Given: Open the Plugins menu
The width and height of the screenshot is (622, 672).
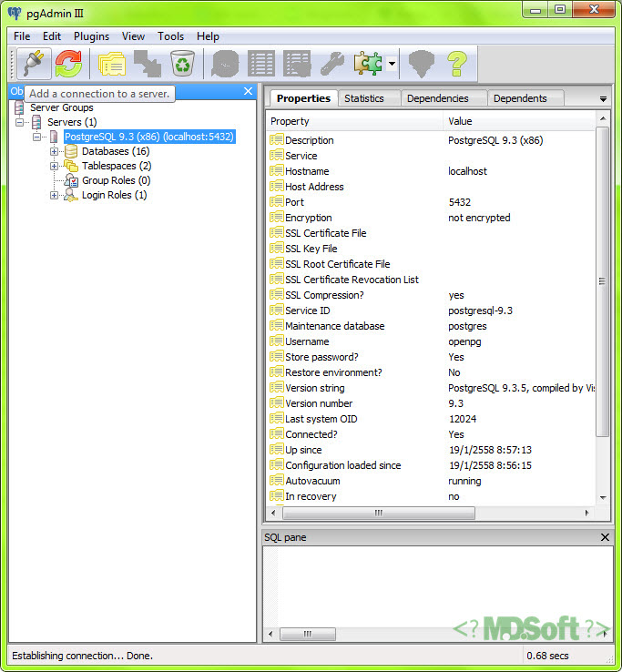Looking at the screenshot, I should 91,36.
